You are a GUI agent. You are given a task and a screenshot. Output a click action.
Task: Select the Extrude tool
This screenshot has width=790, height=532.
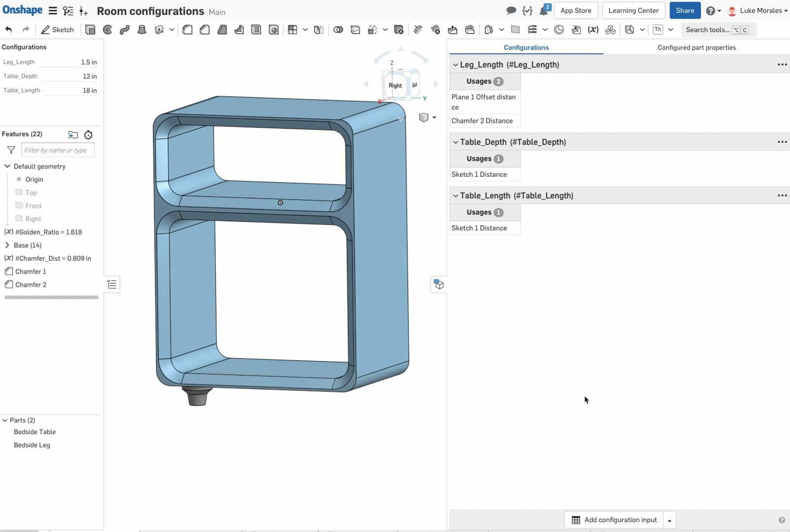[90, 30]
